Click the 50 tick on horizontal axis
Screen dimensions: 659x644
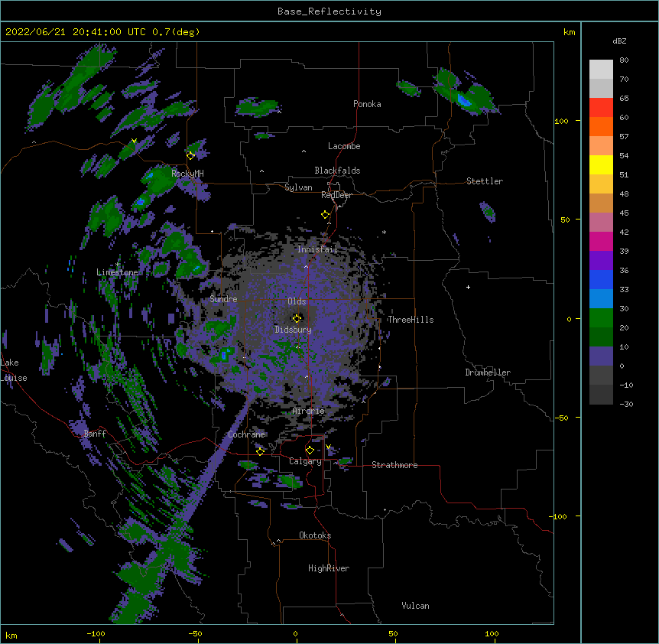[393, 633]
